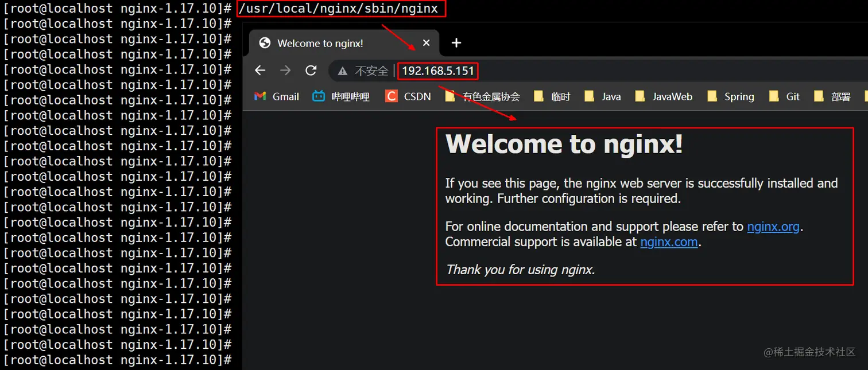
Task: Open the Java bookmark folder
Action: click(603, 96)
